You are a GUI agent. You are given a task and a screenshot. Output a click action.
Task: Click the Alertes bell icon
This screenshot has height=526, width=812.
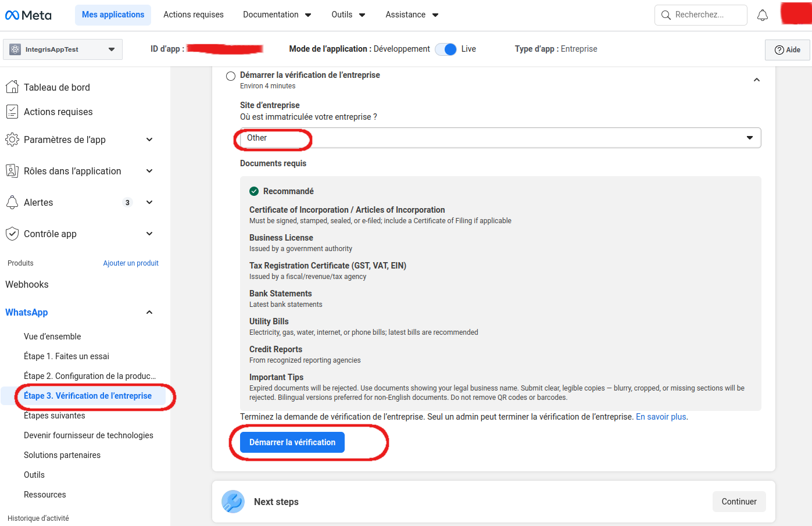coord(12,202)
